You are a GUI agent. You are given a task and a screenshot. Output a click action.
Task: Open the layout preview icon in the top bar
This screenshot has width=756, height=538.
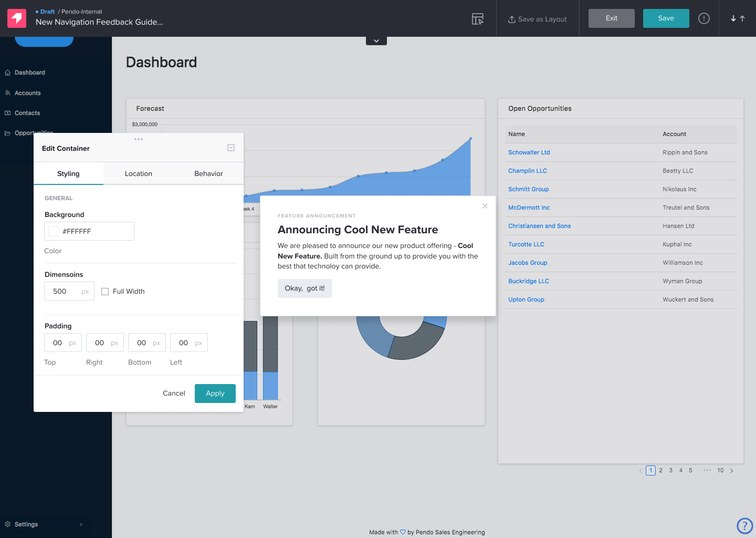tap(478, 18)
